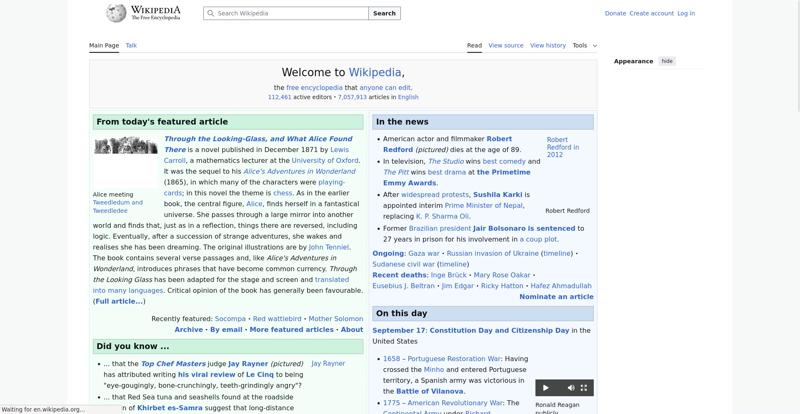Click anyone can edit link

385,87
